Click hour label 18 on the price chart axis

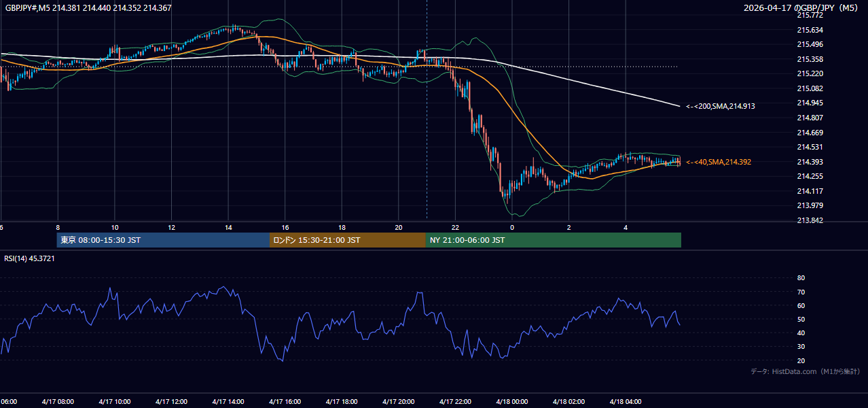click(342, 227)
